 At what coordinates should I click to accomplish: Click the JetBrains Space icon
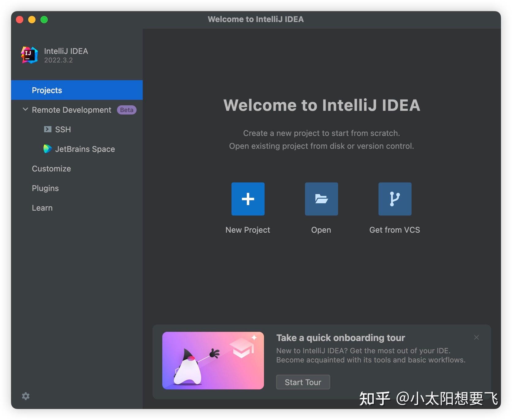47,149
